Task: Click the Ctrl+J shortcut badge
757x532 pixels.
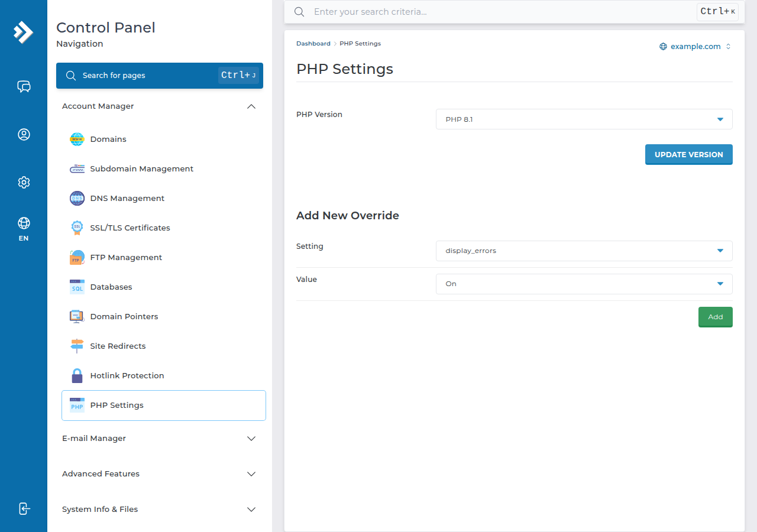Action: coord(238,75)
